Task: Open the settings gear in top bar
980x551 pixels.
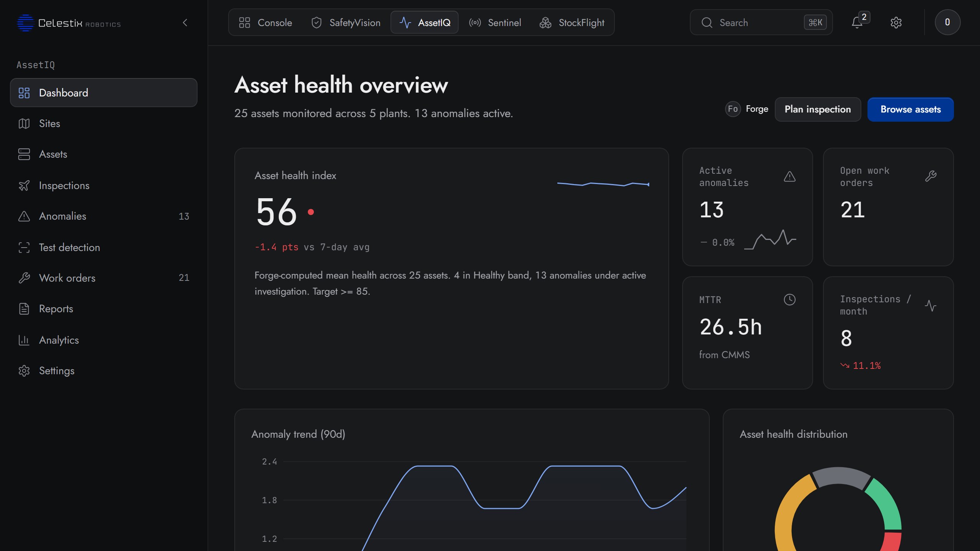Action: click(896, 23)
